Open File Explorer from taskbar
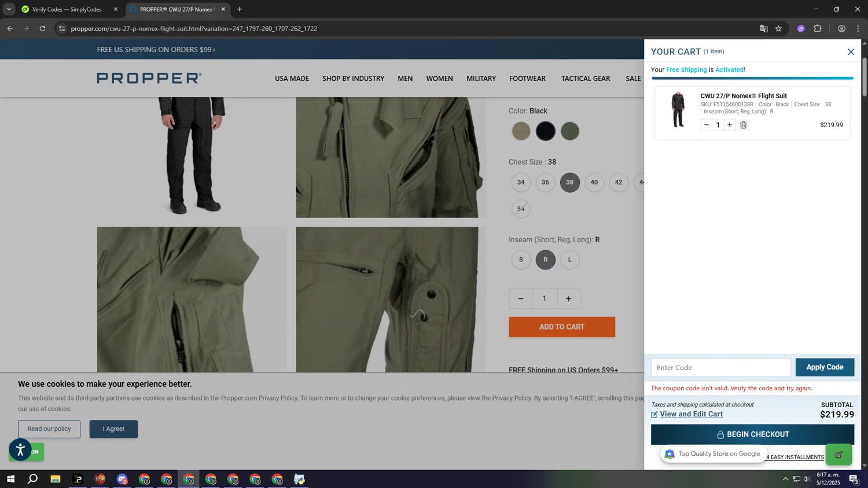 pos(56,479)
